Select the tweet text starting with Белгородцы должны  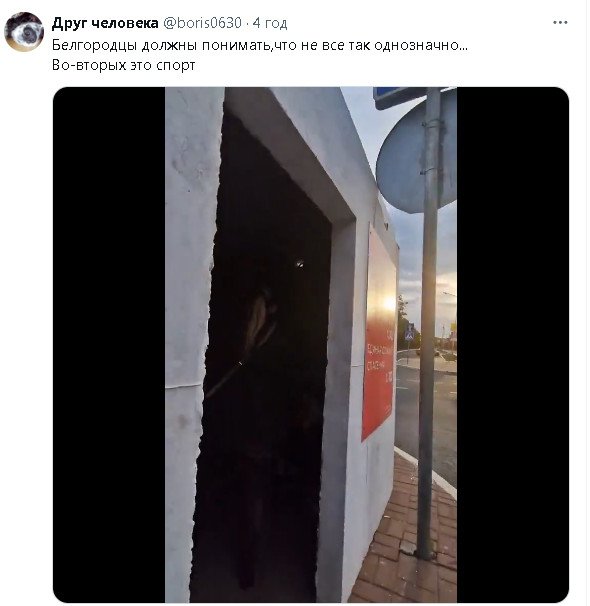pos(260,46)
